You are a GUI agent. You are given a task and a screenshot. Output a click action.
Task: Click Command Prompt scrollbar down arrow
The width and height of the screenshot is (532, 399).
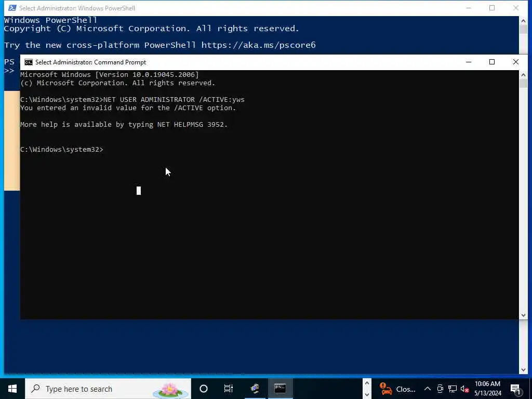click(x=523, y=315)
